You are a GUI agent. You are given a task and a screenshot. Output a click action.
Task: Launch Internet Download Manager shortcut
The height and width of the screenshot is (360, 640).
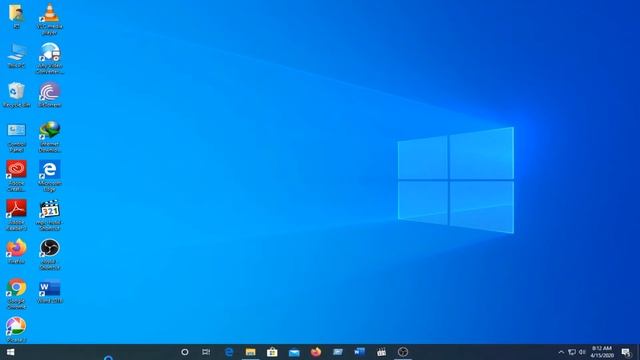coord(50,136)
